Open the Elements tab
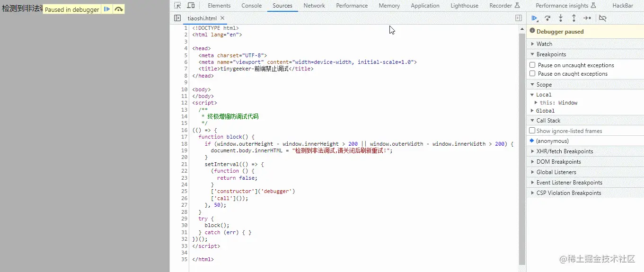 tap(219, 6)
